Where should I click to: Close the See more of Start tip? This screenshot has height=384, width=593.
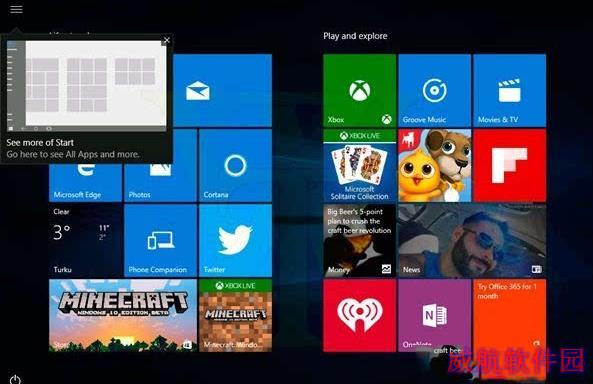pos(166,40)
